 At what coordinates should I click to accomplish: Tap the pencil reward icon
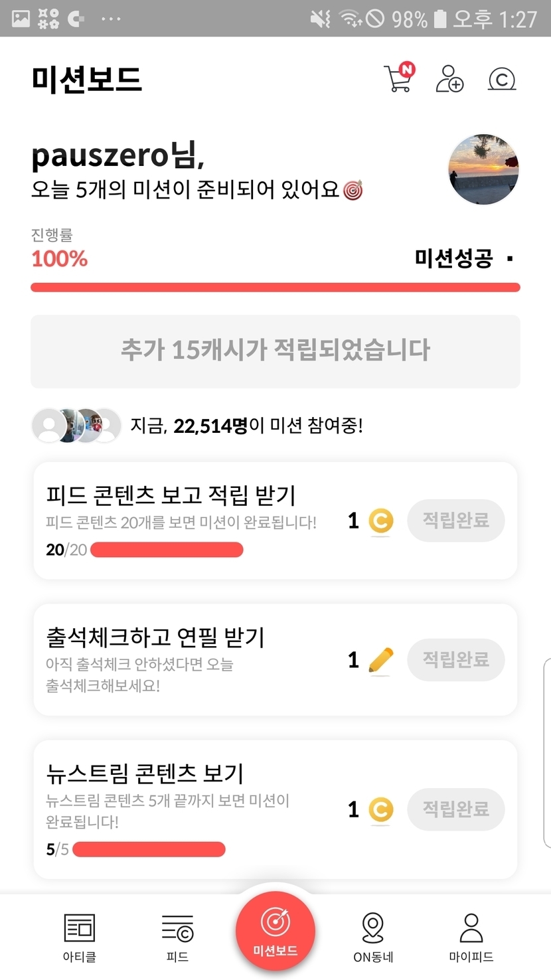(380, 660)
